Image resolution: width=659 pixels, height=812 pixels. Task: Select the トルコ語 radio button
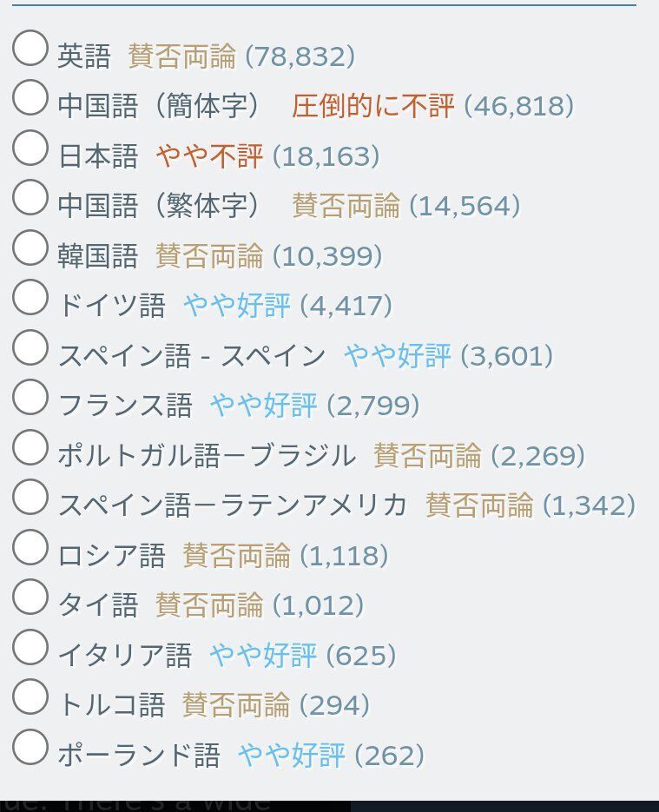coord(30,696)
